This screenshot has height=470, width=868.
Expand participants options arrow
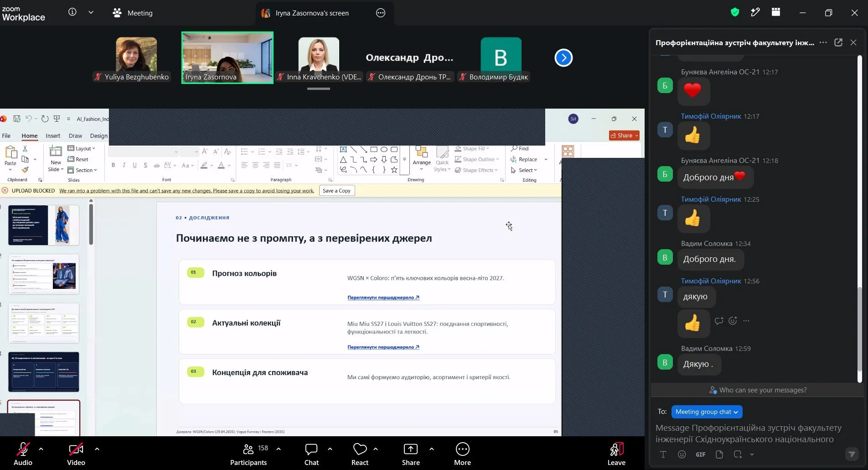(279, 449)
